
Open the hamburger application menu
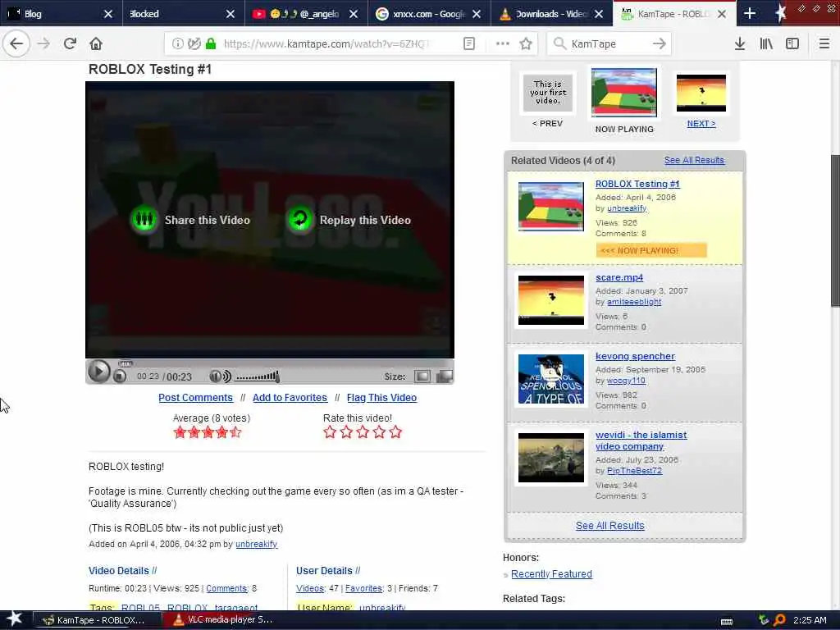pyautogui.click(x=824, y=43)
